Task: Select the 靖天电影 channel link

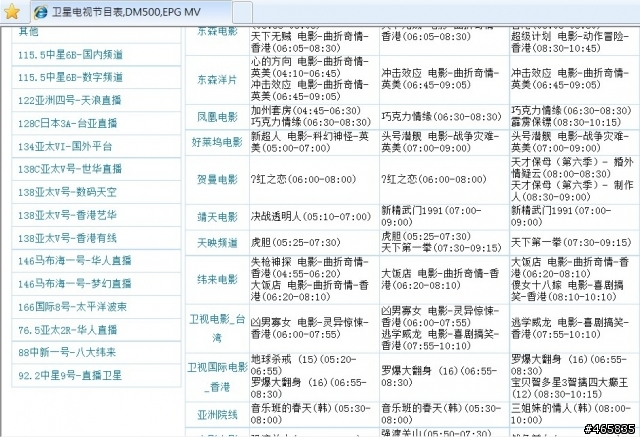Action: 217,217
